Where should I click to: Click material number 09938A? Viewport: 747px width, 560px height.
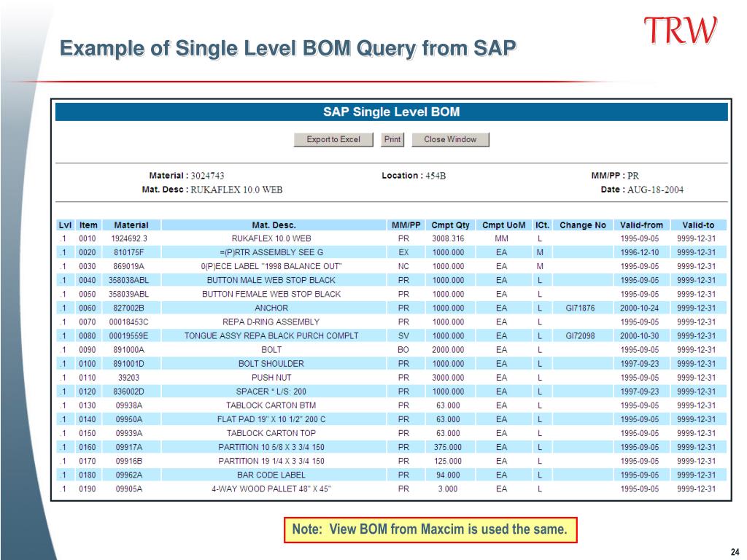coord(128,405)
